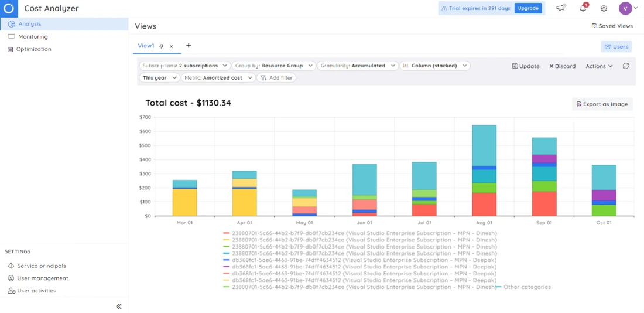
Task: Open the settings gear icon
Action: pos(604,8)
